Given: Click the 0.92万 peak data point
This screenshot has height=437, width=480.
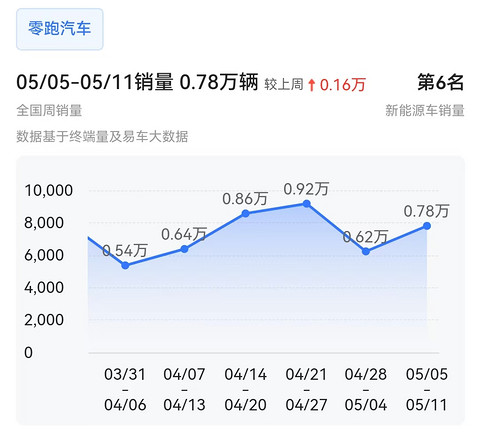Looking at the screenshot, I should (307, 204).
